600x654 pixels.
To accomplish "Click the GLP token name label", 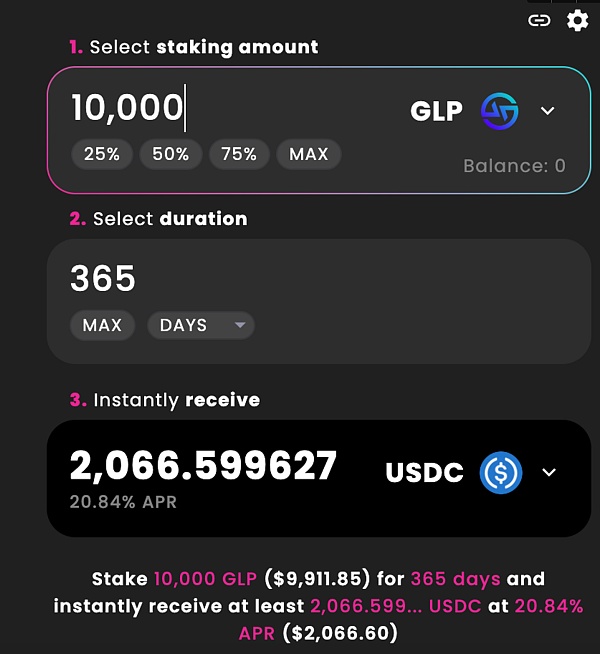I will click(x=437, y=111).
